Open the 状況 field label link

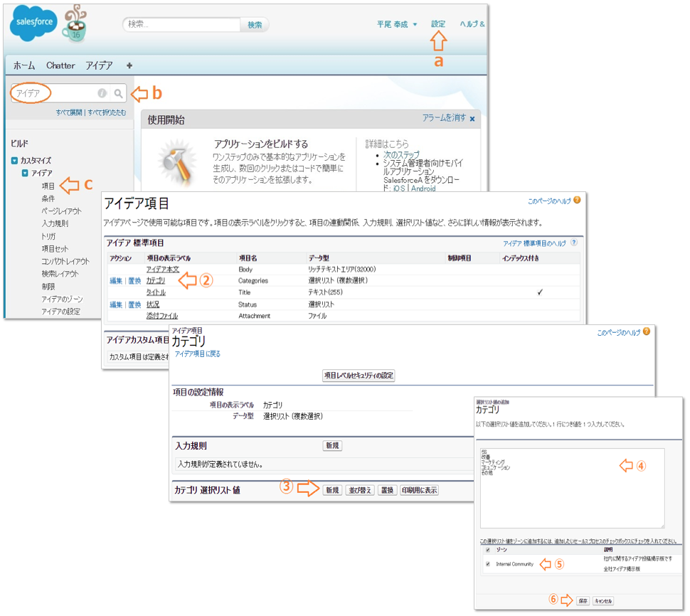(153, 304)
